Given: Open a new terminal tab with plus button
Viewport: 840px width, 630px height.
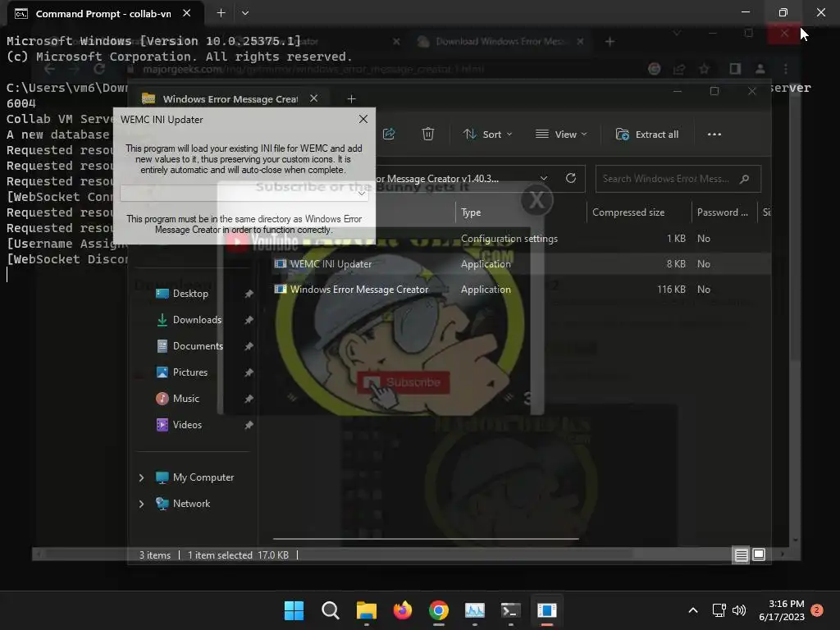Looking at the screenshot, I should tap(221, 13).
